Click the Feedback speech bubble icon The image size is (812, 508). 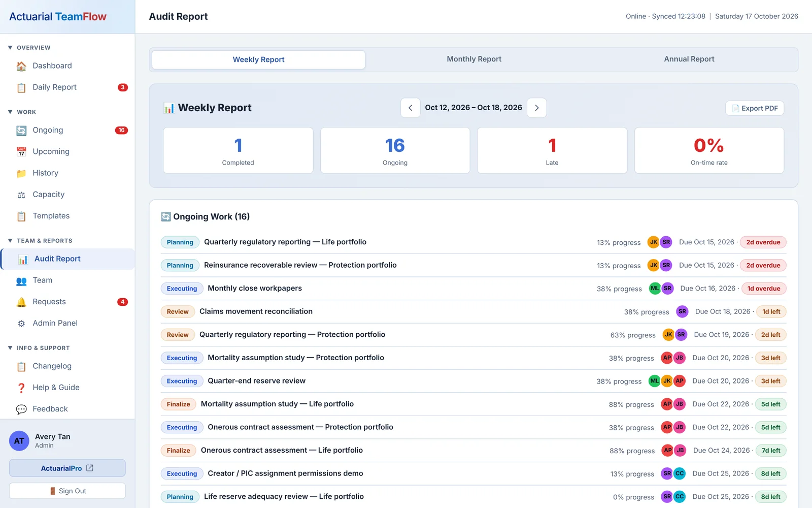21,409
